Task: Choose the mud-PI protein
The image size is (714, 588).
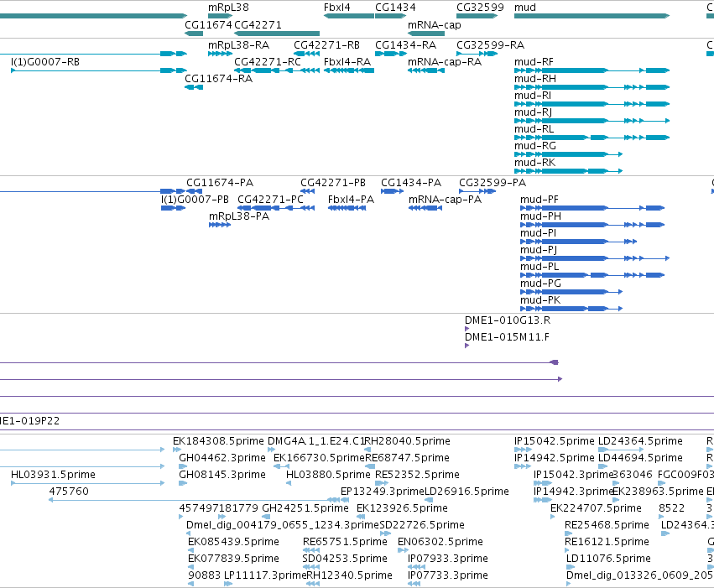Action: tap(578, 242)
